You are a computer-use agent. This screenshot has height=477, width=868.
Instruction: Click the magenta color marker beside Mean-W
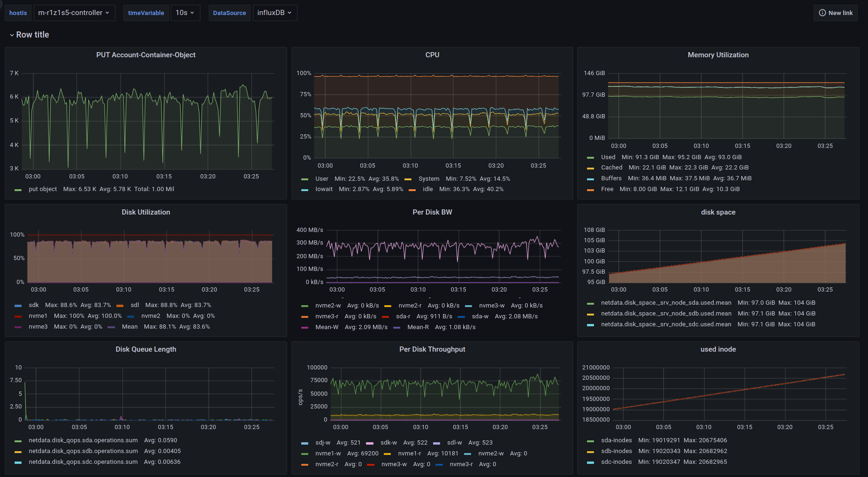pos(305,328)
